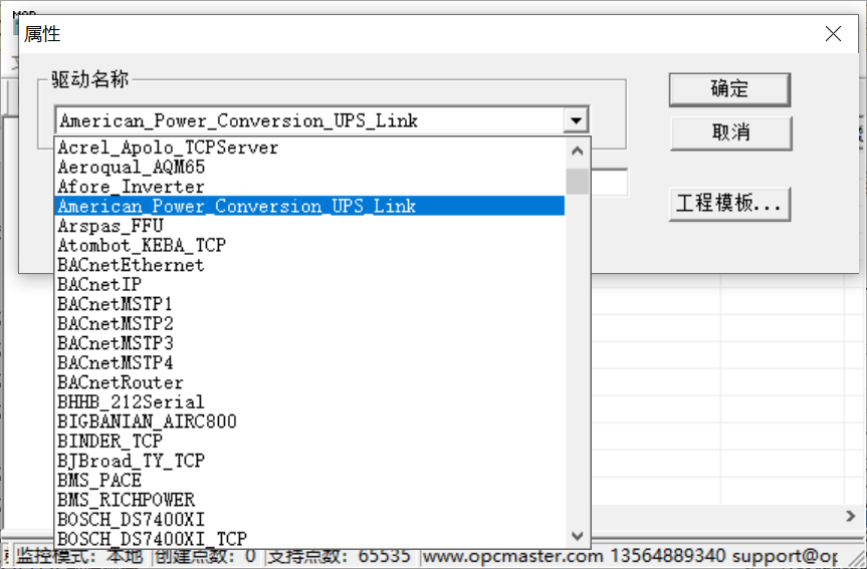Select BOSCH_DS7400XI driver

(x=310, y=520)
